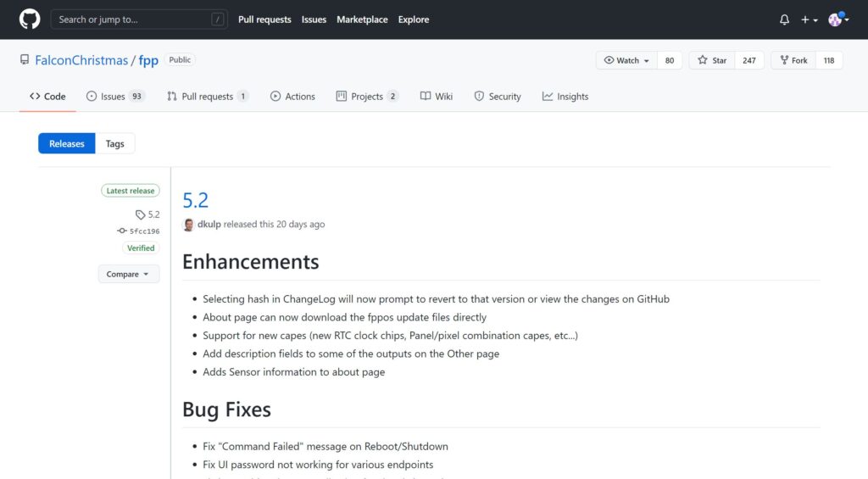Image resolution: width=868 pixels, height=479 pixels.
Task: Open the user profile avatar menu
Action: tap(837, 19)
